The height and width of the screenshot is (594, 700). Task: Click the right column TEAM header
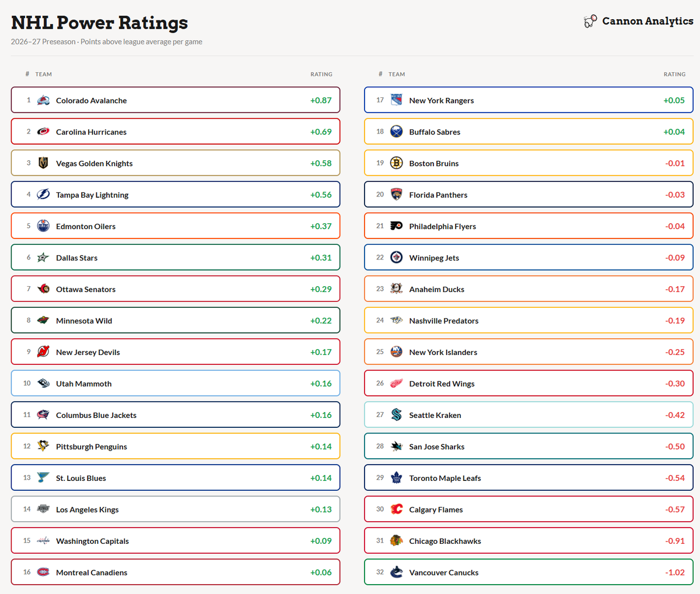tap(397, 74)
